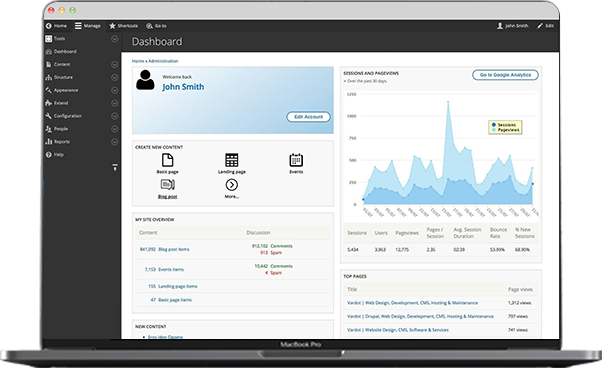602x368 pixels.
Task: Click the Events calendar icon
Action: tap(296, 160)
